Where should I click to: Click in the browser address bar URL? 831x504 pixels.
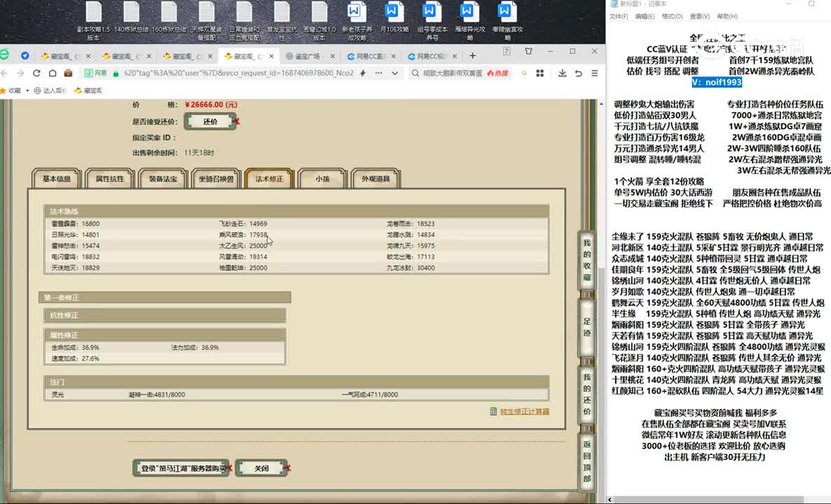click(238, 73)
